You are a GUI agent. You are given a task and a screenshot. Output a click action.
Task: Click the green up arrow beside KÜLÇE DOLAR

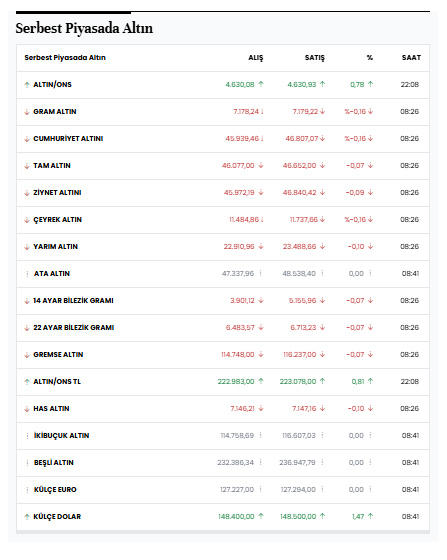pyautogui.click(x=27, y=517)
